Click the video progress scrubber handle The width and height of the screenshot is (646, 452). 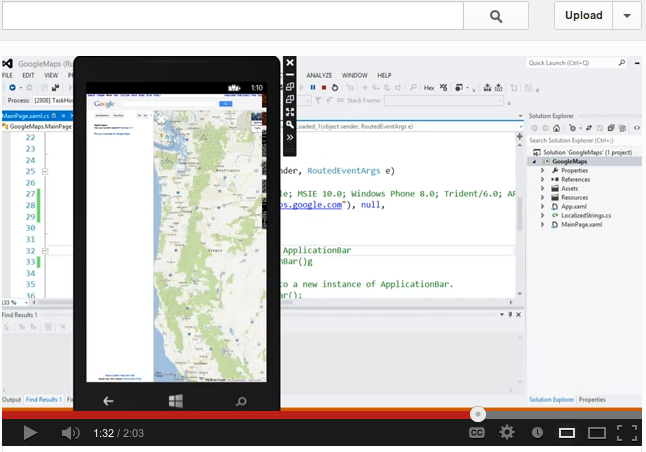pos(478,414)
